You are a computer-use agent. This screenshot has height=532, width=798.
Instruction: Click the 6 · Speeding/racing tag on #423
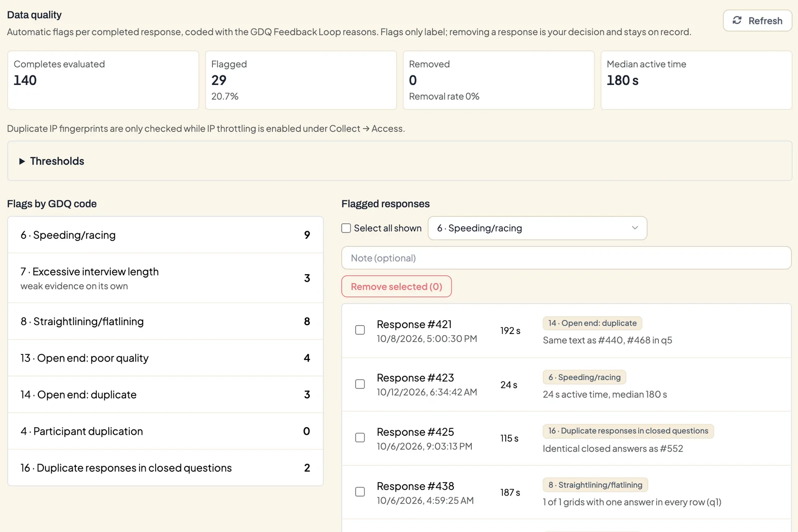tap(585, 377)
